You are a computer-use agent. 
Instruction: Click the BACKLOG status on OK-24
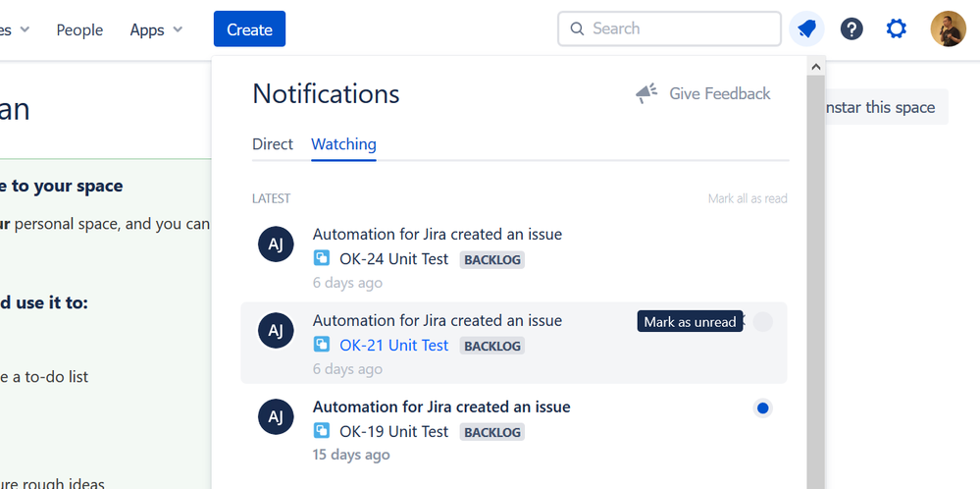[x=491, y=259]
